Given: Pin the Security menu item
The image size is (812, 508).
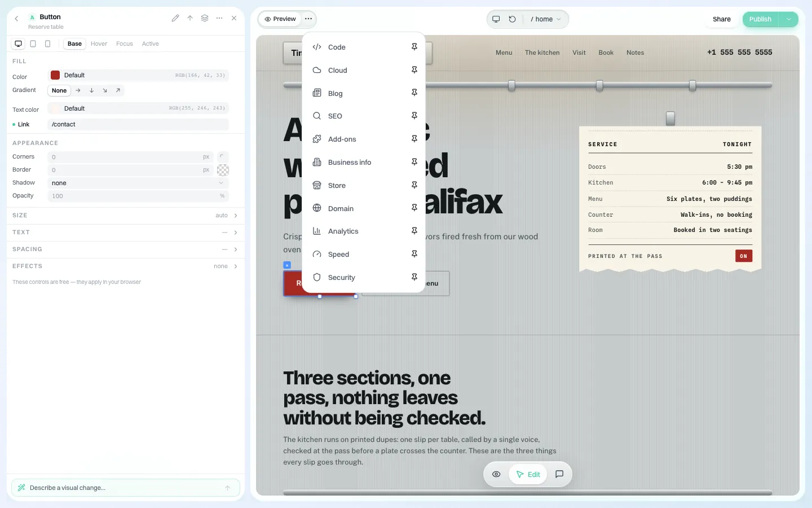Looking at the screenshot, I should [414, 277].
